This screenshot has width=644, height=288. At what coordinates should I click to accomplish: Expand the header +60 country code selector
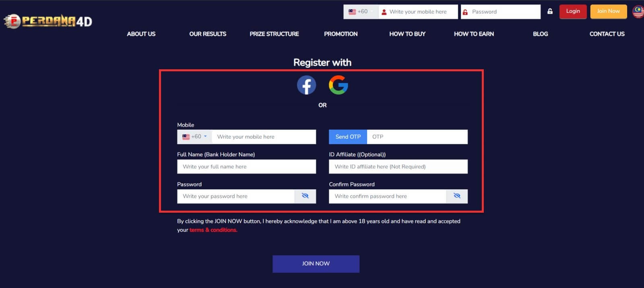(361, 12)
